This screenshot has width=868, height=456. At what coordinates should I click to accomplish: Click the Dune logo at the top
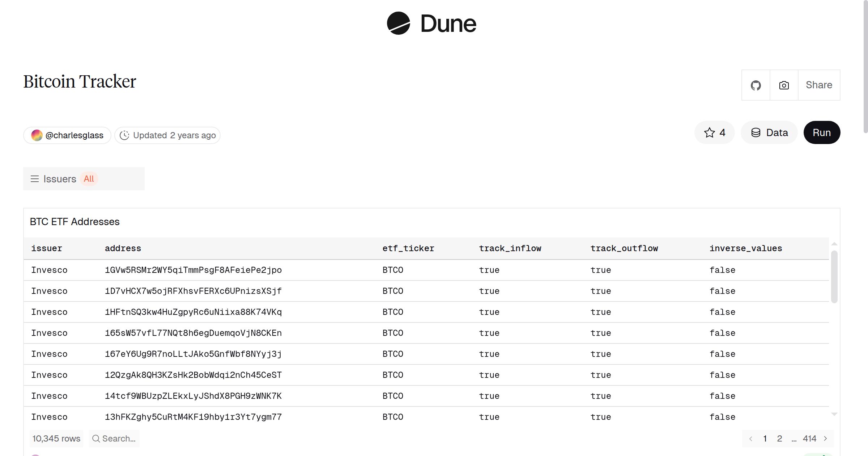[x=431, y=24]
